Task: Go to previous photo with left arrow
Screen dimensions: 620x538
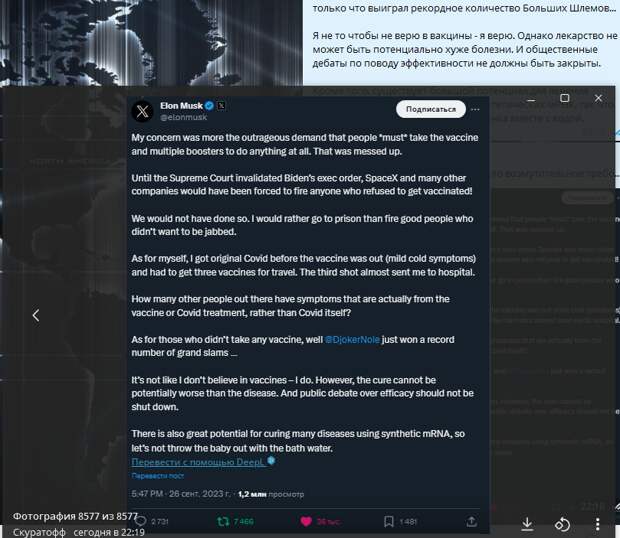Action: click(36, 315)
